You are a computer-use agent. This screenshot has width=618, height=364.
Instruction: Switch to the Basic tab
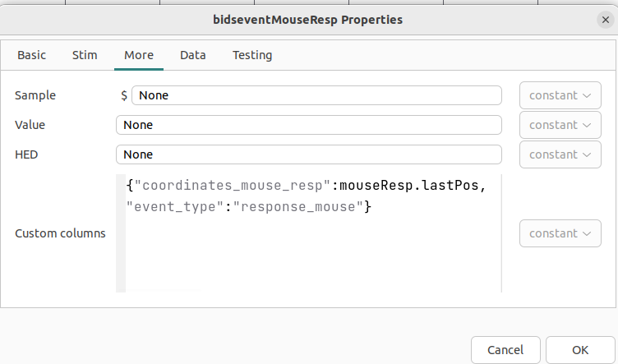31,55
